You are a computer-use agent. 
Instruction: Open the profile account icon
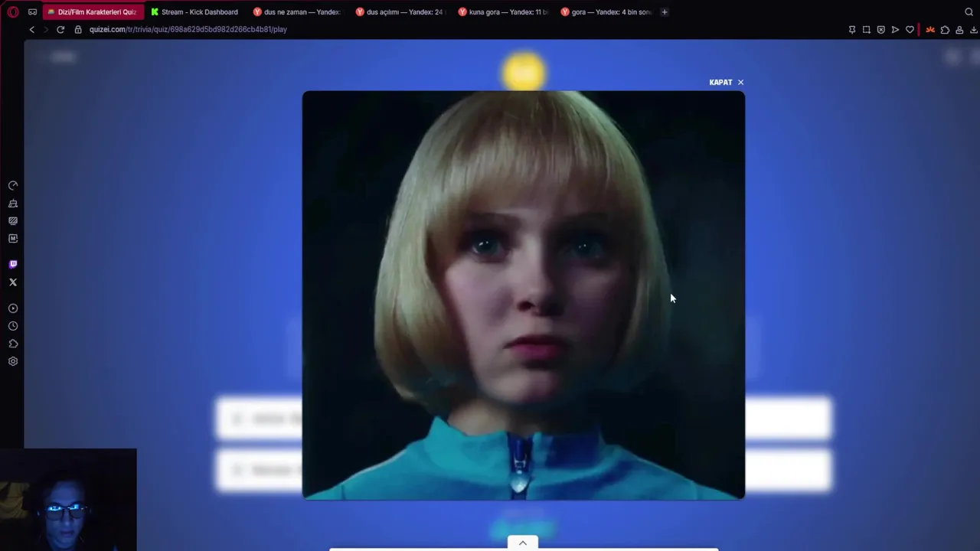(x=959, y=30)
